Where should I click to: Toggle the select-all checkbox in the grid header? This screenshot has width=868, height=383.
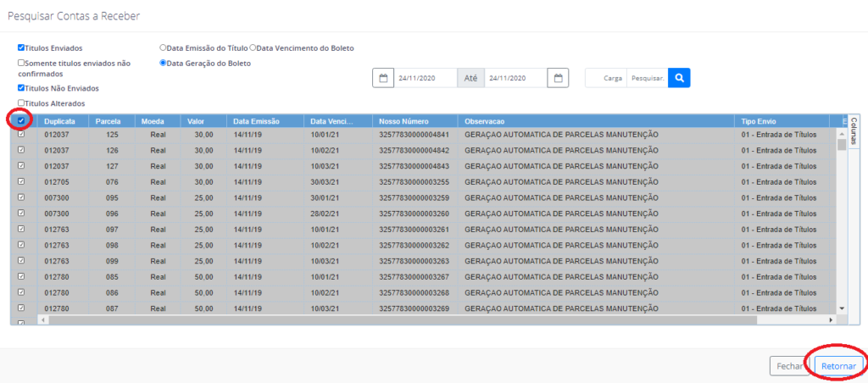pos(21,120)
